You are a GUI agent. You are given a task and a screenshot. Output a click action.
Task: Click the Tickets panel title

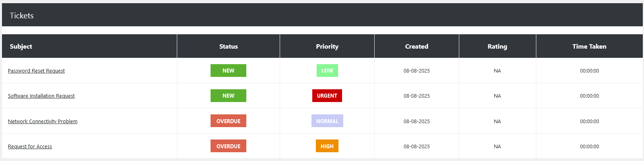(22, 16)
